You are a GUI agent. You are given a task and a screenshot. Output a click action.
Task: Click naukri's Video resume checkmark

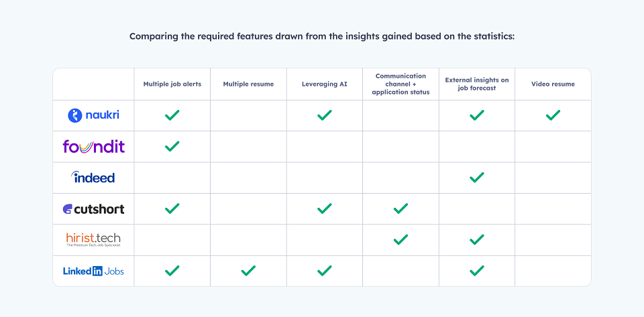tap(553, 115)
